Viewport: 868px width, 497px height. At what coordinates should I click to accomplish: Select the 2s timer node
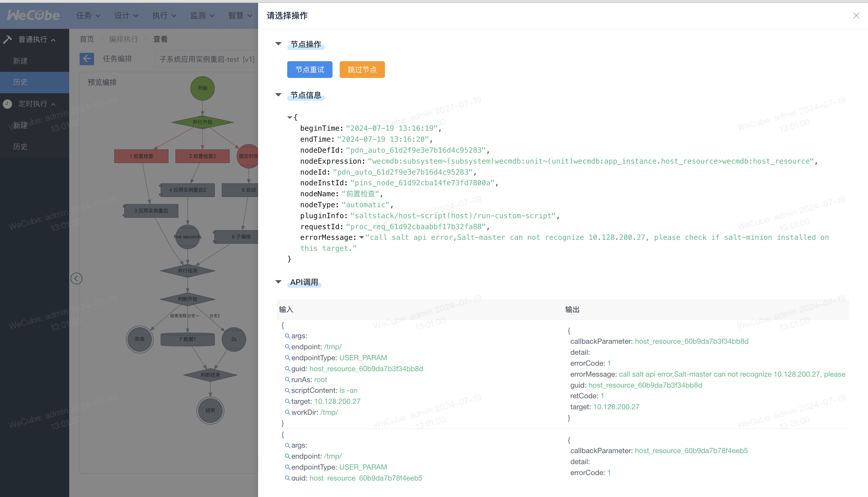pos(234,339)
